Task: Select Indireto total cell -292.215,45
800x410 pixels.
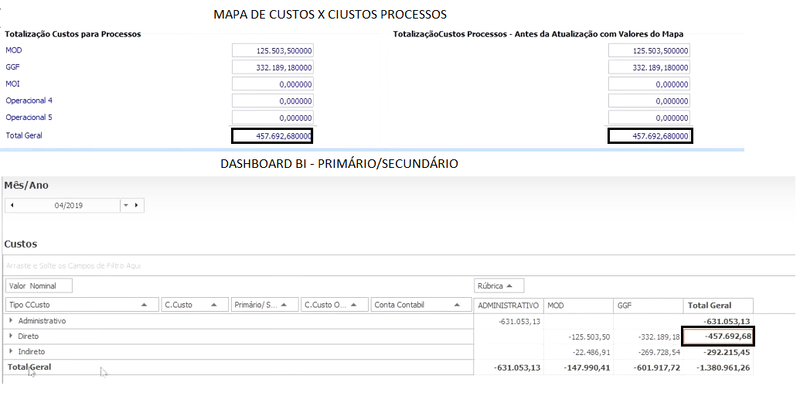Action: pyautogui.click(x=718, y=352)
